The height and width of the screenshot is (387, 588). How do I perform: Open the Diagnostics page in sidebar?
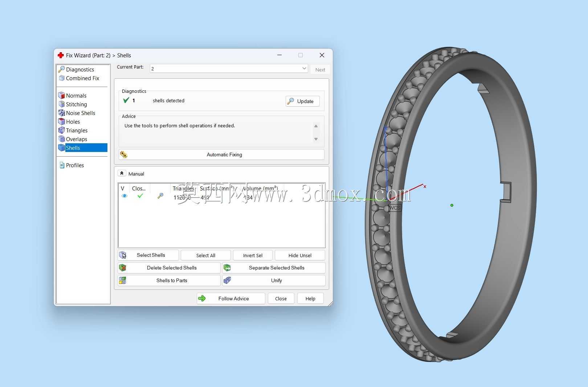tap(80, 69)
